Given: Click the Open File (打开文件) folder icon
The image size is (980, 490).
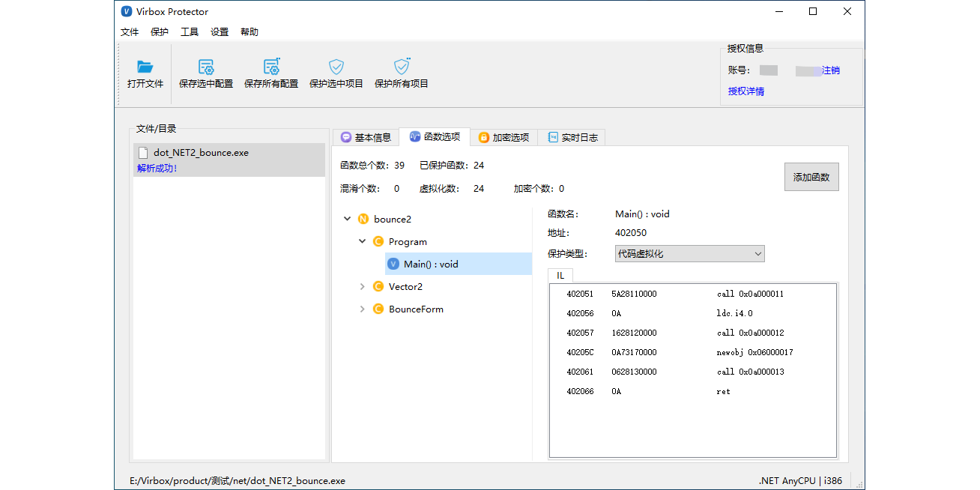Looking at the screenshot, I should (145, 67).
